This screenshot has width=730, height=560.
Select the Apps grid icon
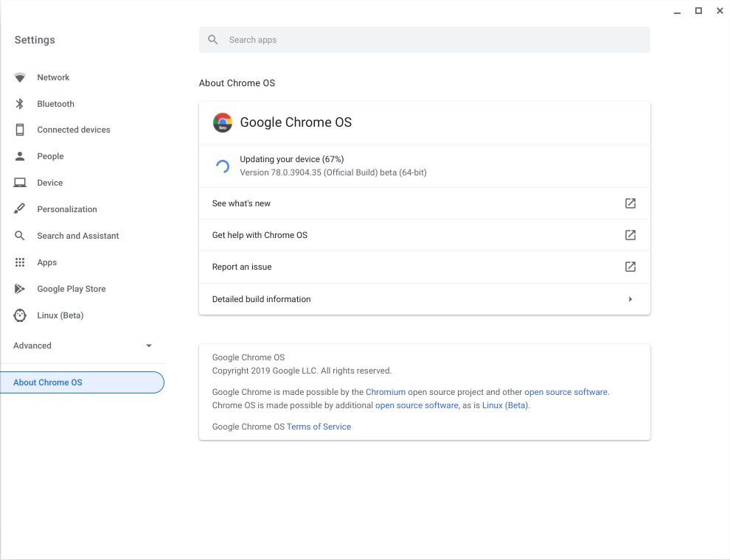click(20, 262)
